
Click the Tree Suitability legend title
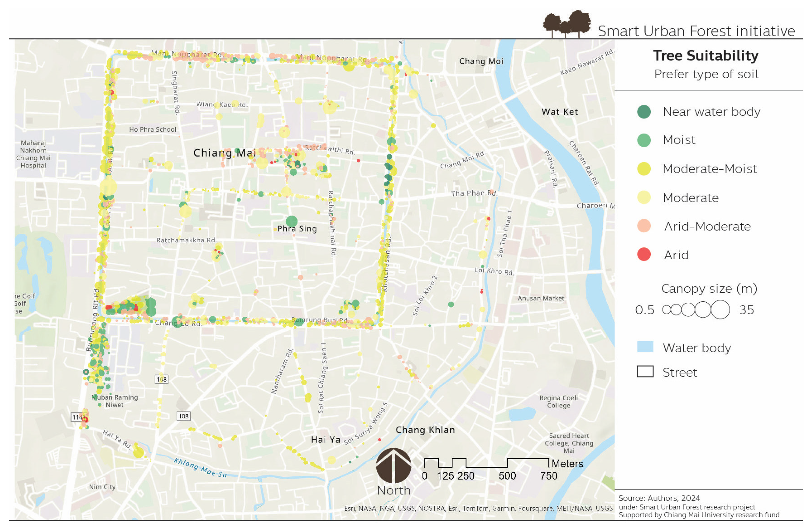click(x=706, y=56)
